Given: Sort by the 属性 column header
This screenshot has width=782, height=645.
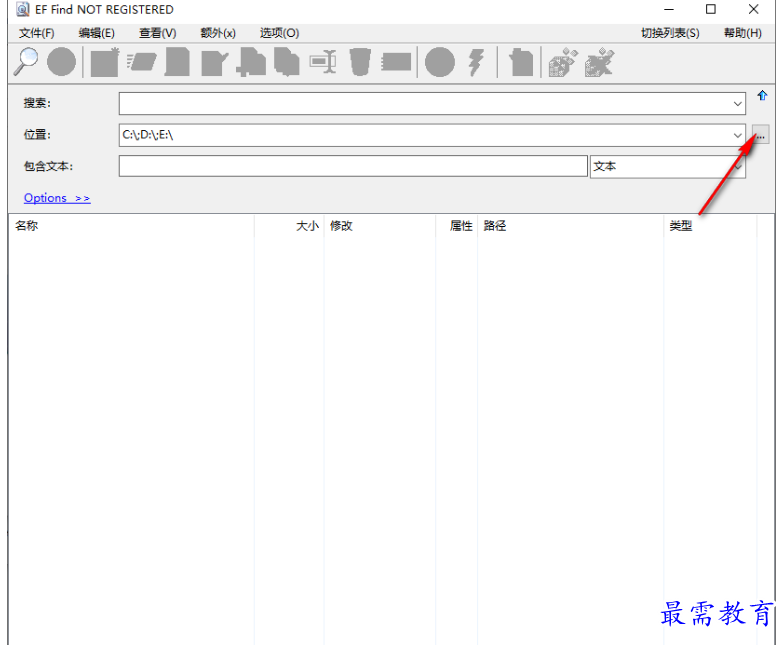Looking at the screenshot, I should coord(456,225).
